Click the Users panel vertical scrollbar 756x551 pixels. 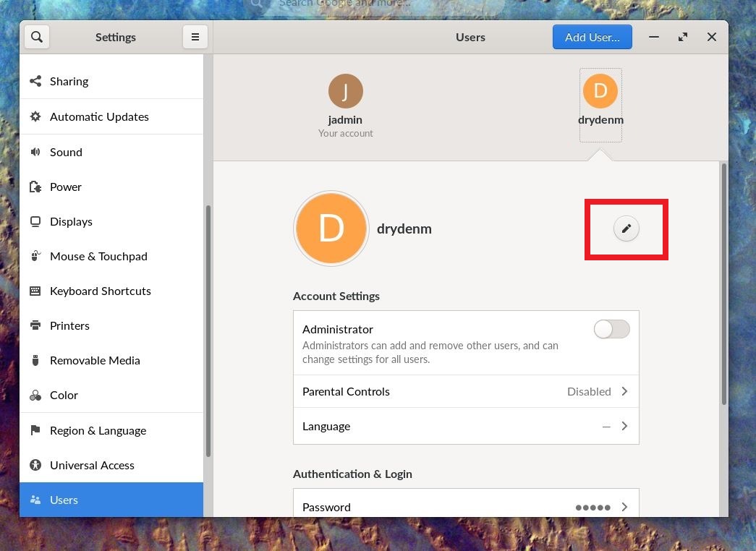pos(723,284)
